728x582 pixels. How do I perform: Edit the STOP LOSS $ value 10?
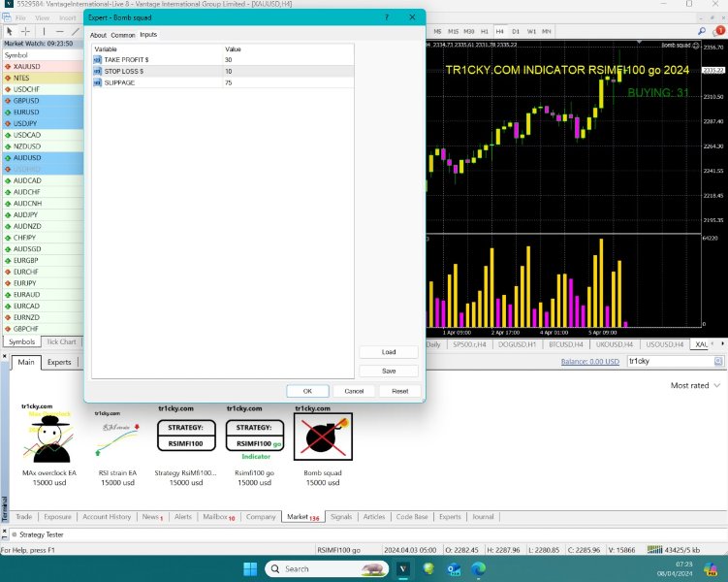point(288,71)
